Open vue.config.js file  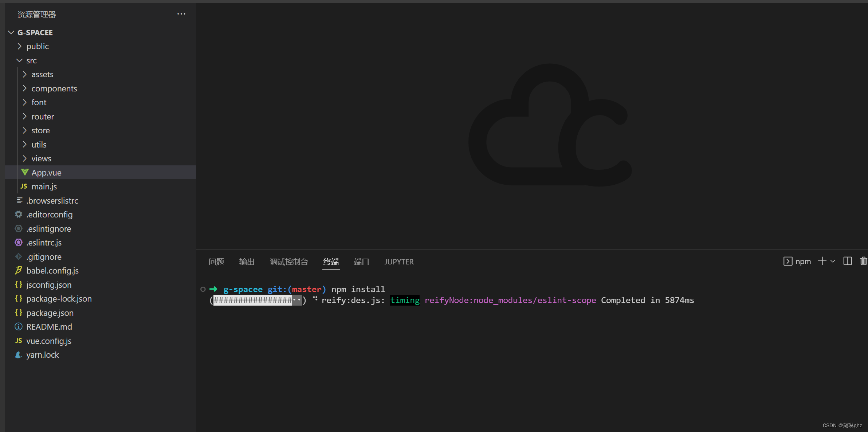click(100, 341)
